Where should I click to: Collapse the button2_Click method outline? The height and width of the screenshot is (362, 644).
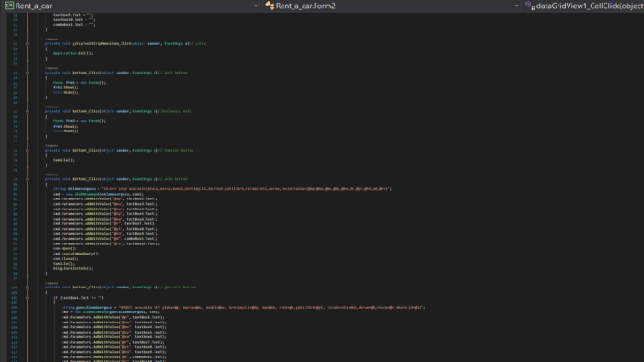click(x=27, y=179)
